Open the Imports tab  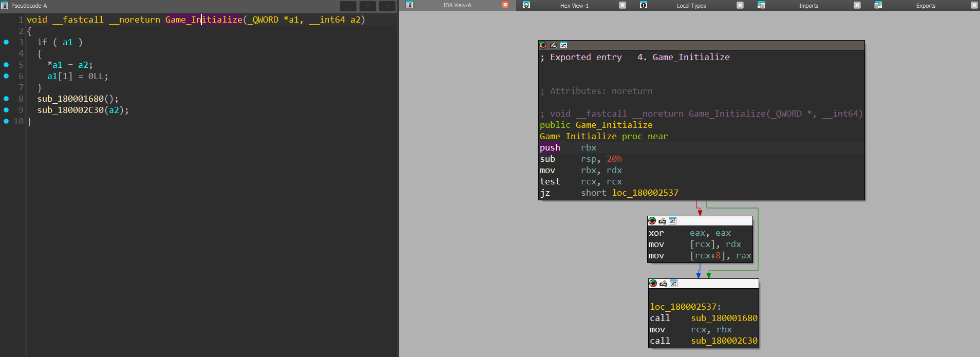pyautogui.click(x=809, y=6)
